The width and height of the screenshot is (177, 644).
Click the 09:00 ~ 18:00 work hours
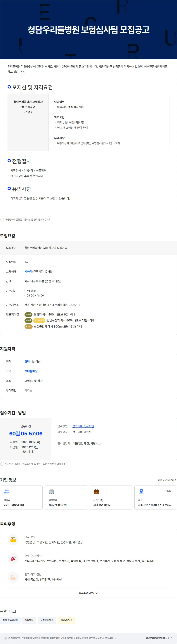35,296
